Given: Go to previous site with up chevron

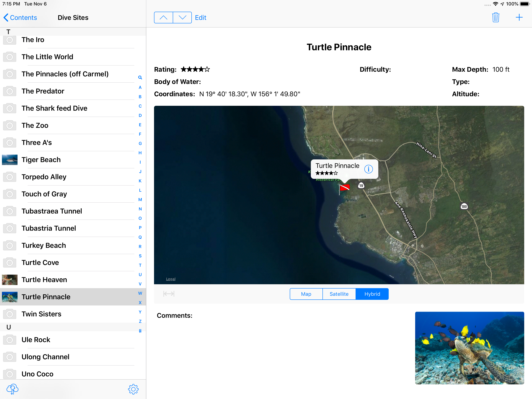Looking at the screenshot, I should [163, 18].
